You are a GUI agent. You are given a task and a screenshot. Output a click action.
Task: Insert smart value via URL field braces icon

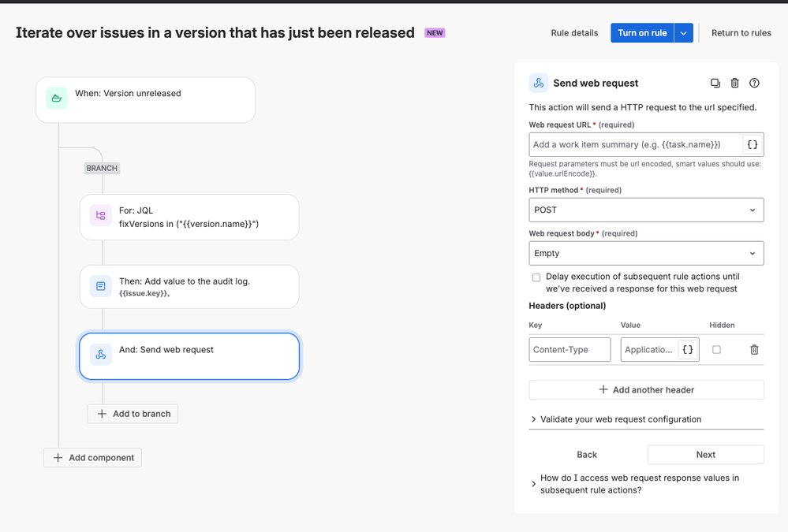point(753,145)
